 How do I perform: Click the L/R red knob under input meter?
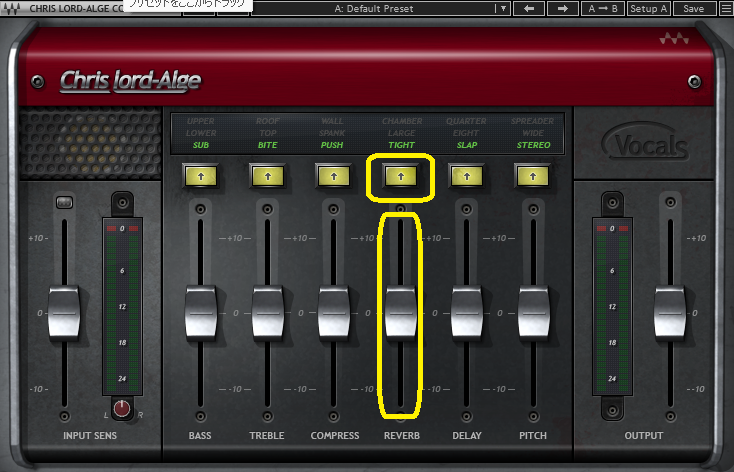(x=122, y=408)
